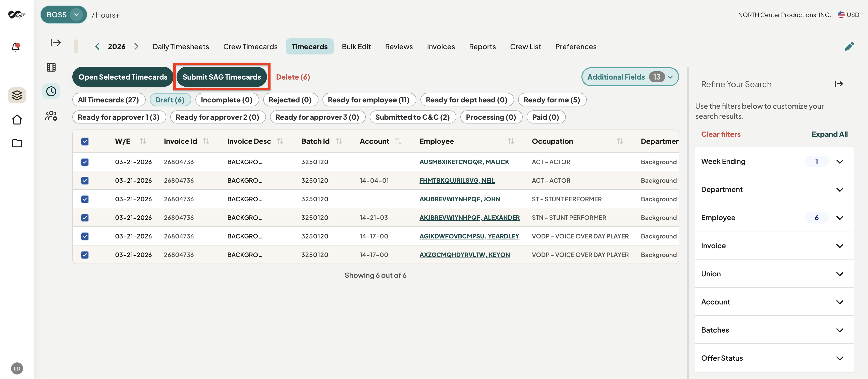The height and width of the screenshot is (379, 868).
Task: Open the folder sidebar icon
Action: (x=17, y=143)
